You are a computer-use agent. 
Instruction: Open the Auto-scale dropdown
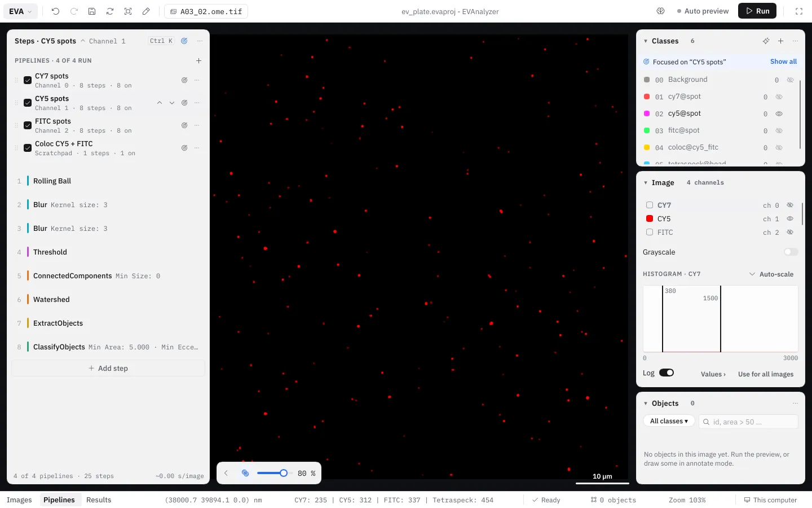coord(771,274)
